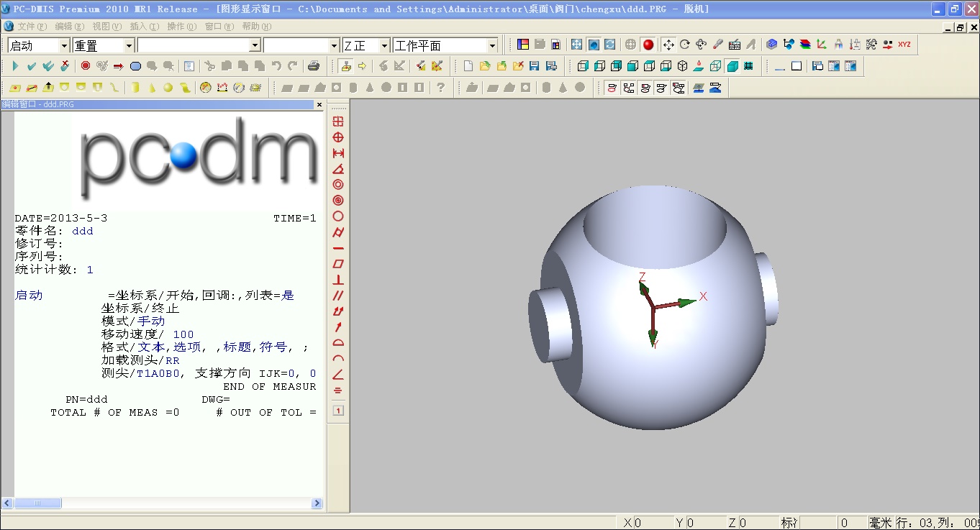Click the edit window horizontal scrollbar right arrow
This screenshot has height=530, width=980.
[317, 503]
